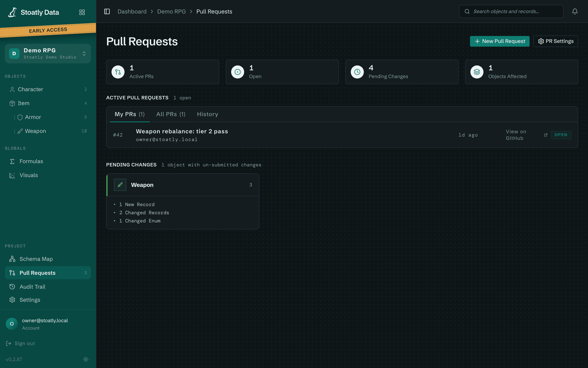Click the Active PRs branch icon
This screenshot has width=588, height=368.
point(118,72)
